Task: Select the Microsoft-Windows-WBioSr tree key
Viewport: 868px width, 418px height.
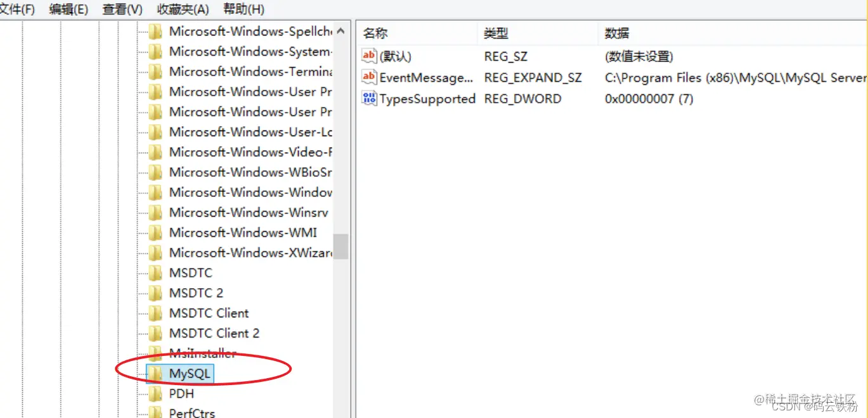Action: coord(250,172)
